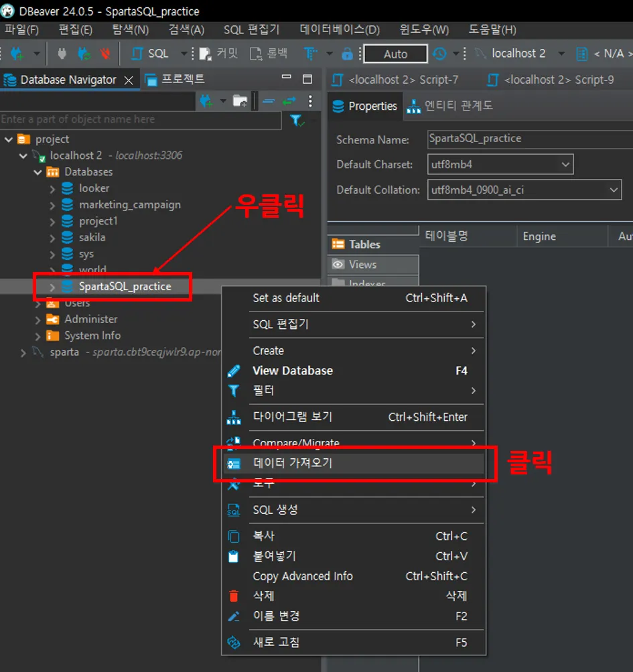Click the Schema Name text field
The height and width of the screenshot is (672, 633).
[x=530, y=139]
